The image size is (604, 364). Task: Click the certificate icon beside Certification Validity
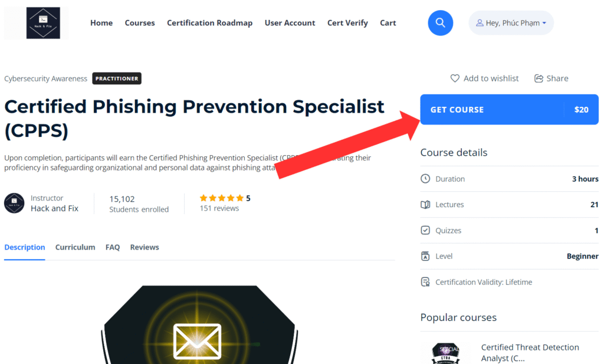point(425,282)
